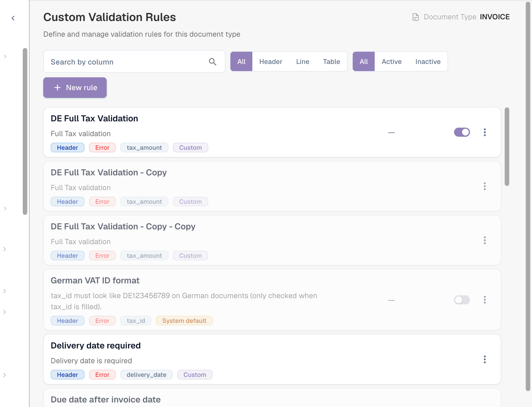
Task: Enable the German VAT ID format toggle
Action: pos(462,300)
